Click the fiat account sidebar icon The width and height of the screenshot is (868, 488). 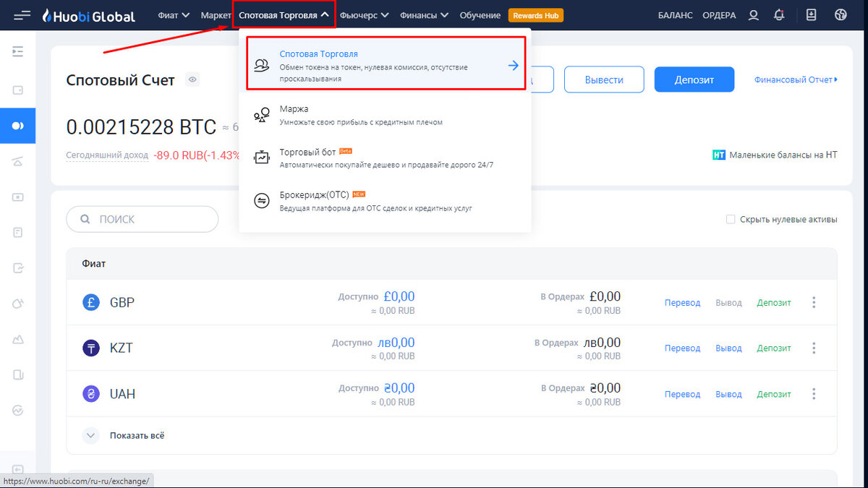(x=18, y=197)
